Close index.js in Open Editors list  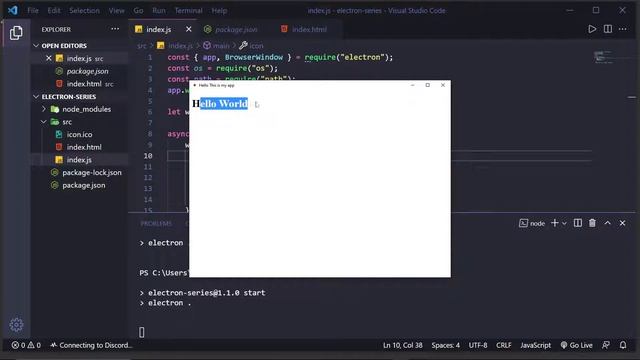coord(49,58)
